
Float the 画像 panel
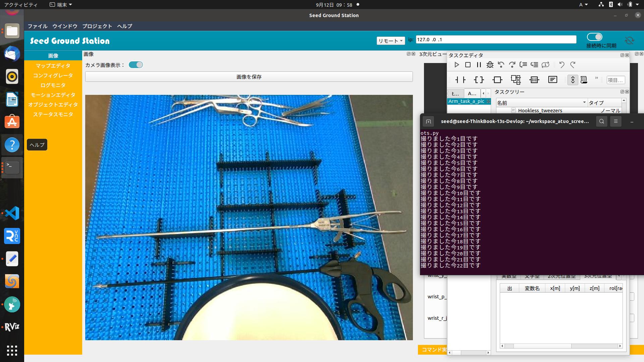[409, 54]
